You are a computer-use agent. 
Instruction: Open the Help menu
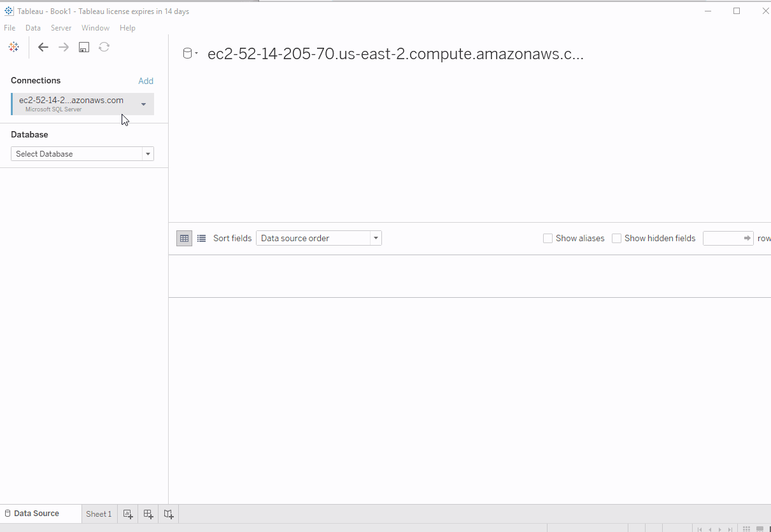pos(127,28)
